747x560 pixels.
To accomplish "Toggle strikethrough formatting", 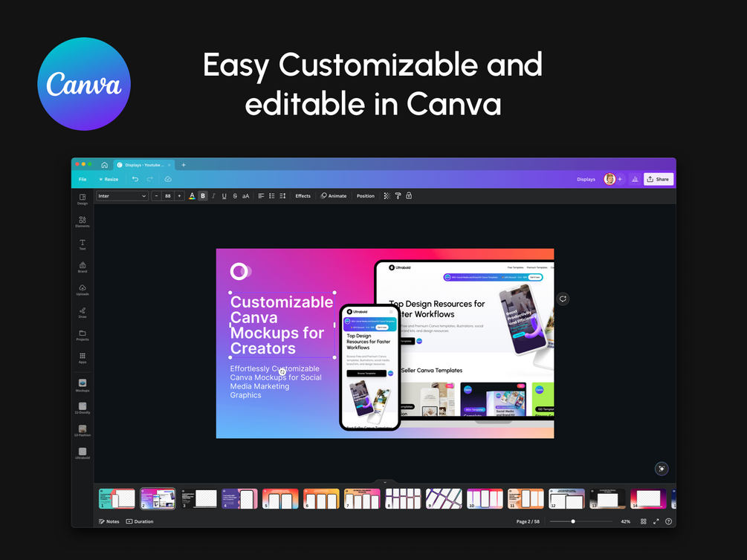I will 235,196.
